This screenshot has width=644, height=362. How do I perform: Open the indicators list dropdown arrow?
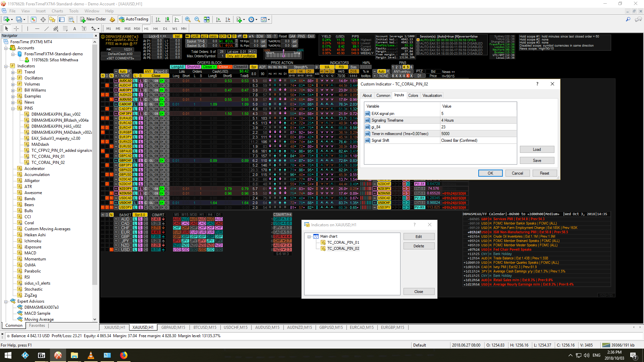tap(244, 20)
